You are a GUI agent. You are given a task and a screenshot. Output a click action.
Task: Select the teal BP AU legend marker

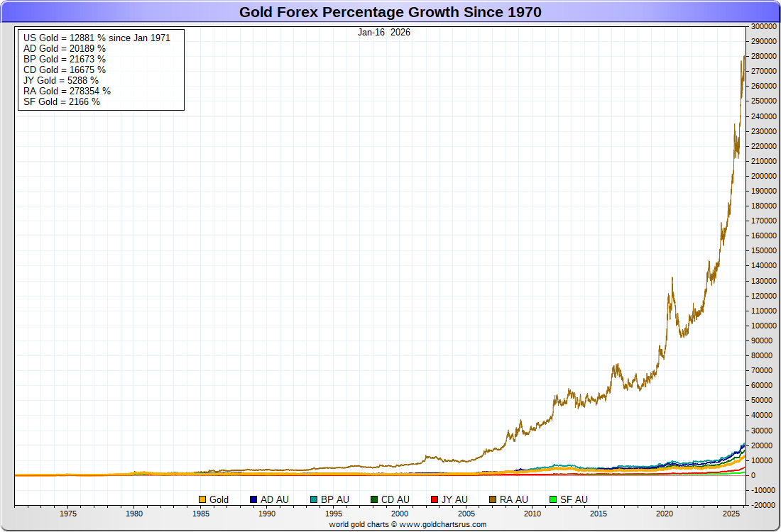[x=313, y=499]
